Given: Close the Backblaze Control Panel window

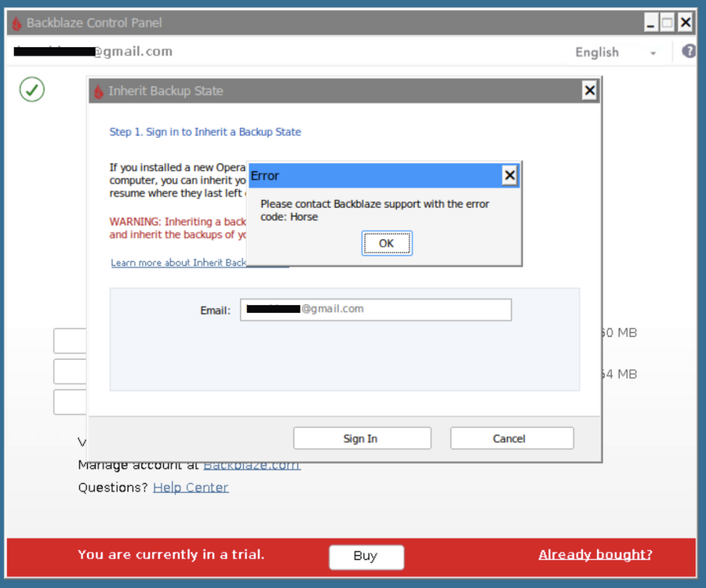Looking at the screenshot, I should [x=686, y=23].
